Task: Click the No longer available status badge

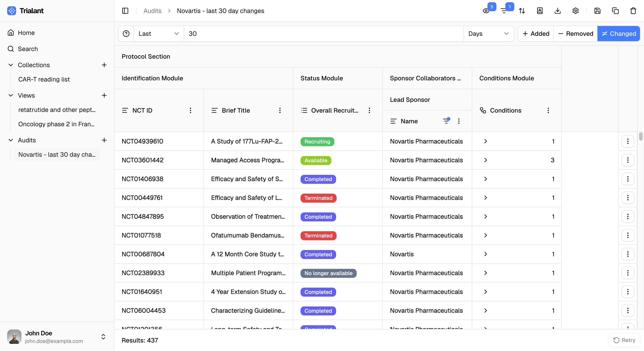Action: click(328, 273)
